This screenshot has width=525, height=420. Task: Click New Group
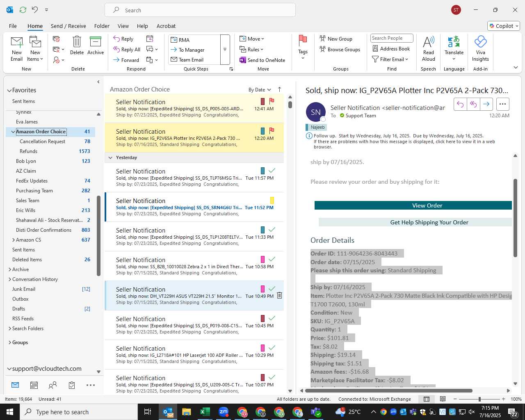click(x=336, y=39)
